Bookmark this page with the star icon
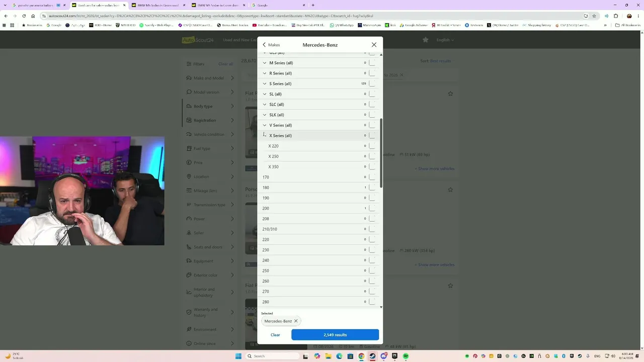644x362 pixels. 594,16
